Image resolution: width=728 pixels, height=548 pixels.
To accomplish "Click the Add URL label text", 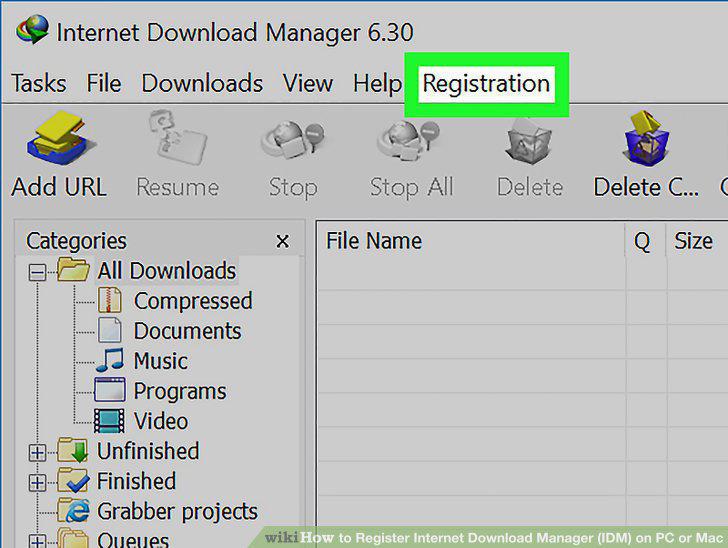I will [59, 187].
